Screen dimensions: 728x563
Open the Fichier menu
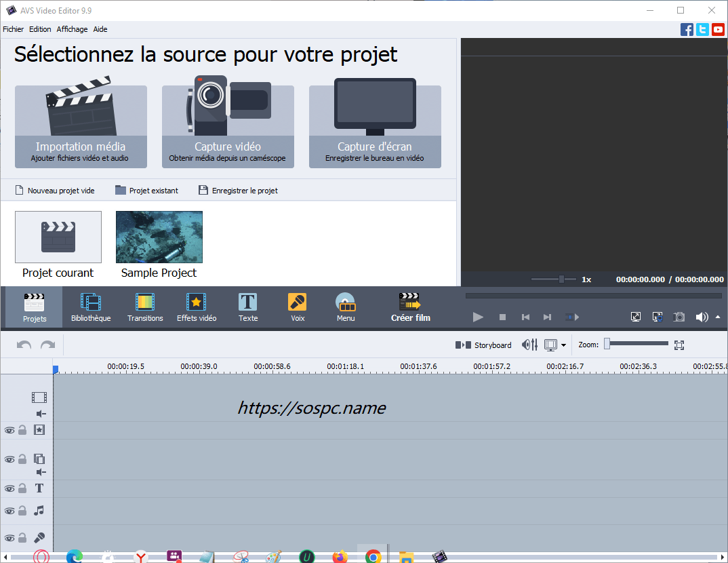click(x=13, y=29)
